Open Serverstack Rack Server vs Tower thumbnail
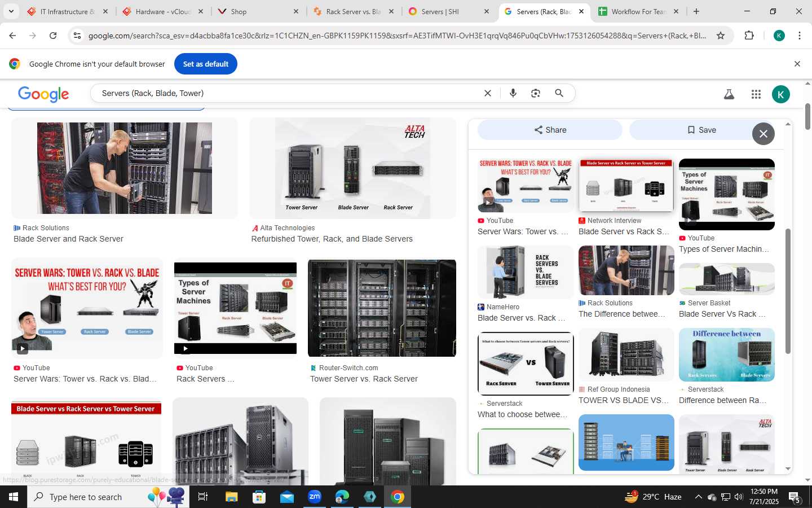Viewport: 812px width, 508px height. tap(526, 364)
